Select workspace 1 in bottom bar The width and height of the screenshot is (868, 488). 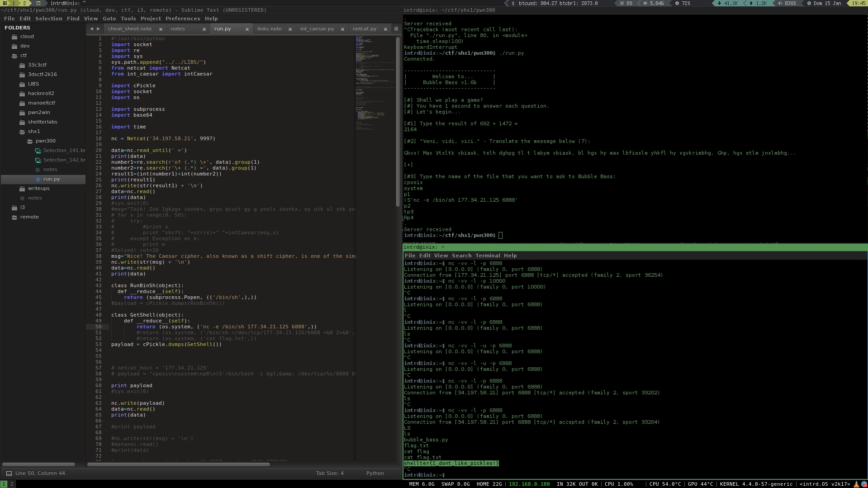click(4, 484)
